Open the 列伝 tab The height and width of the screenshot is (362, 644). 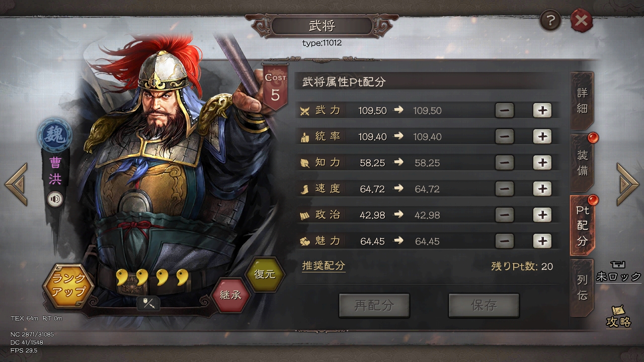[582, 288]
